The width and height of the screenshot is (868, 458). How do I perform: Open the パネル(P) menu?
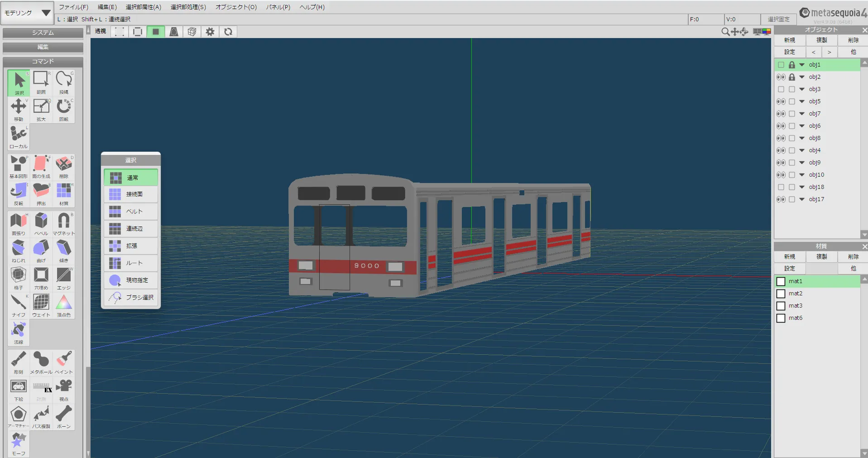click(x=278, y=7)
